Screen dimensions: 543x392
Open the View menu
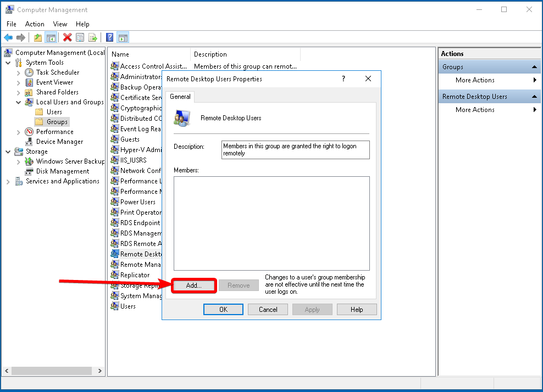(x=60, y=24)
